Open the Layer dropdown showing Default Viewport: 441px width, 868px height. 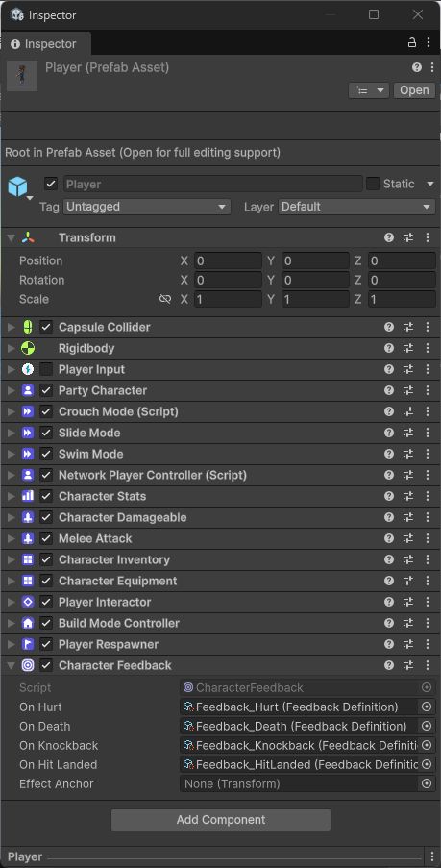pos(356,207)
